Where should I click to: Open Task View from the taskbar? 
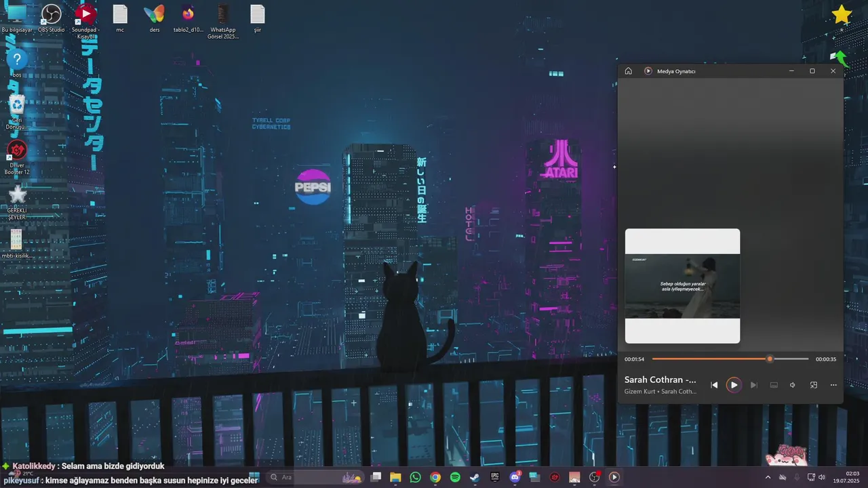(376, 477)
